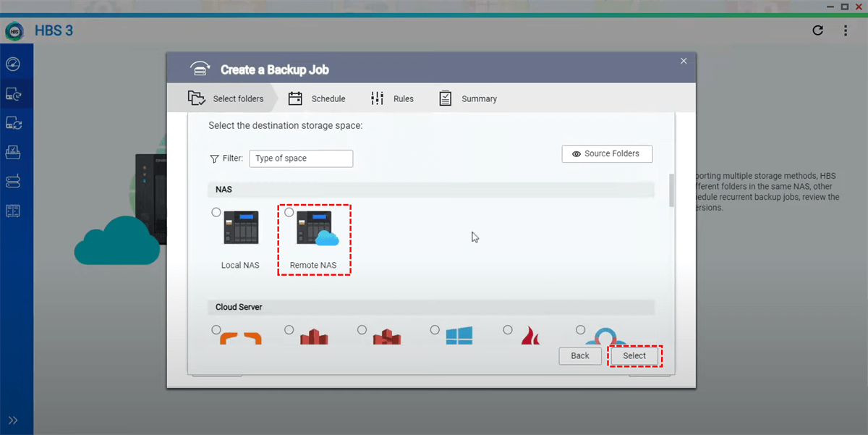Viewport: 868px width, 435px height.
Task: Click the Back button
Action: (580, 356)
